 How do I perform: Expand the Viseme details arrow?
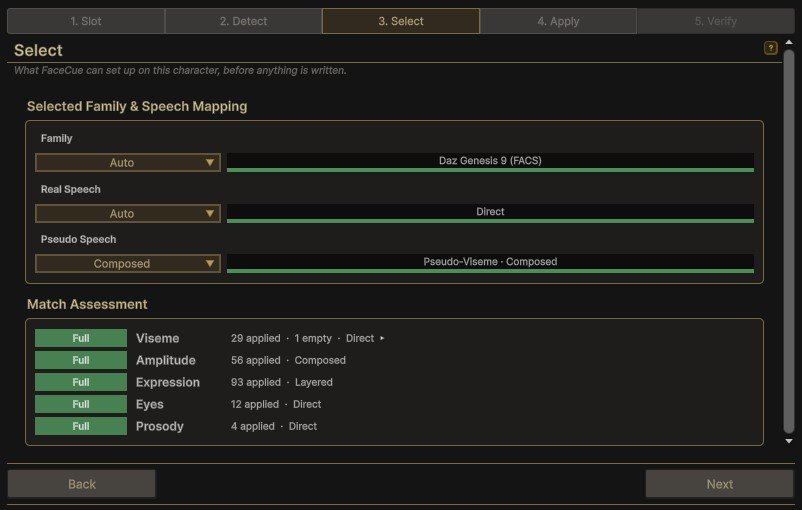click(x=382, y=338)
